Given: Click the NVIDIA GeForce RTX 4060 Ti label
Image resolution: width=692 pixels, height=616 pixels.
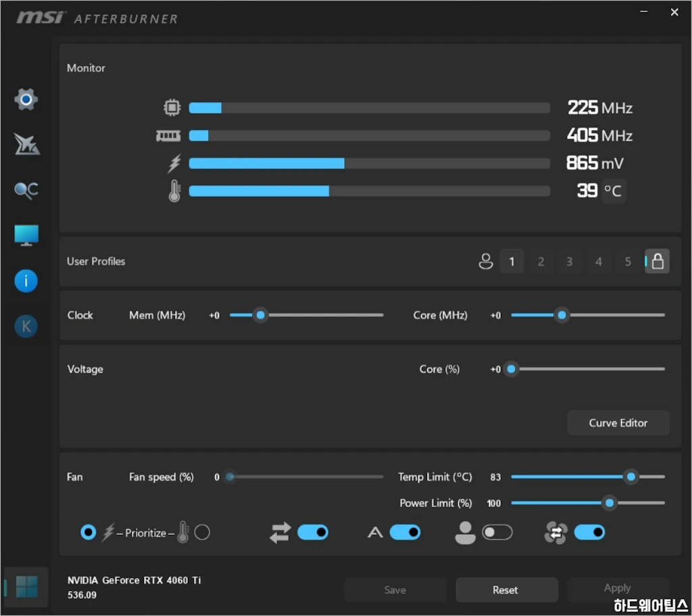Looking at the screenshot, I should (x=134, y=580).
